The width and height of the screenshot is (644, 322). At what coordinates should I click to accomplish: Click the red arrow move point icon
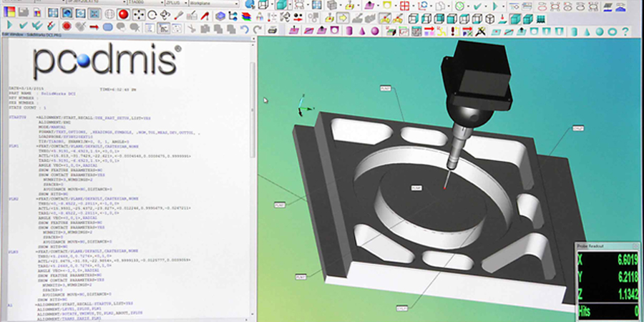[94, 27]
